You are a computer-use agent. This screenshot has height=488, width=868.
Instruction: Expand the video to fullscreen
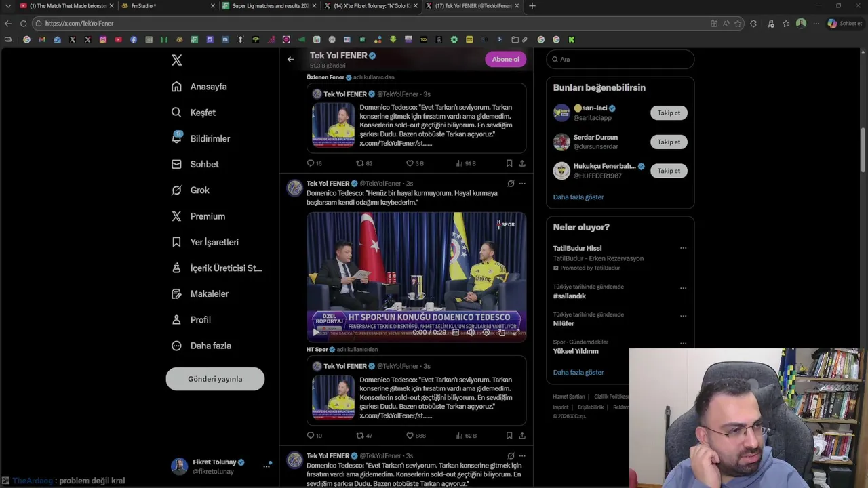coord(517,333)
